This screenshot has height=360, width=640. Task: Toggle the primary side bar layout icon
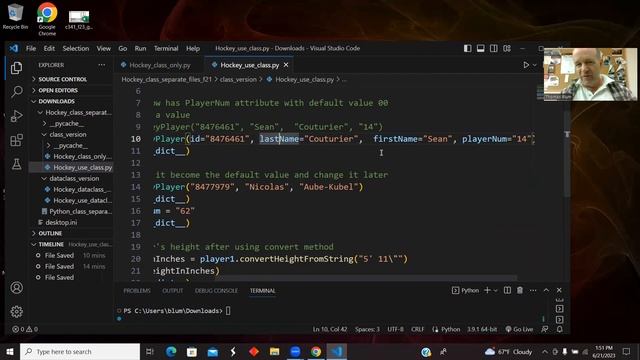[x=468, y=48]
